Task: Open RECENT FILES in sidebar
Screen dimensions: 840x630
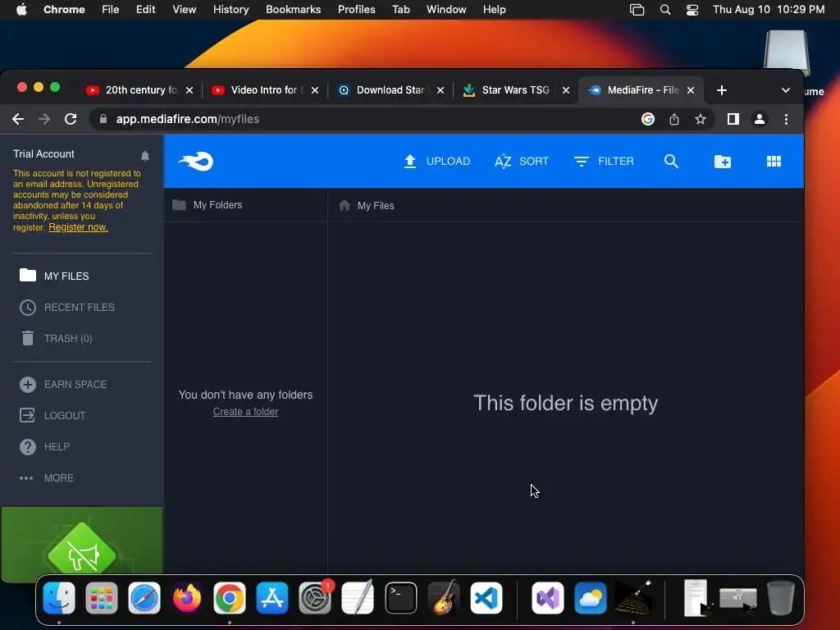Action: pyautogui.click(x=67, y=307)
